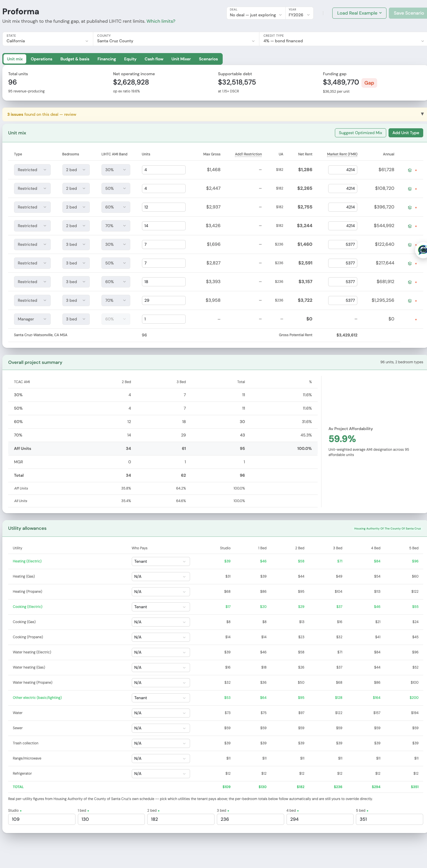This screenshot has width=427, height=868.
Task: Remove the unit row with annual $544,992
Action: pyautogui.click(x=416, y=226)
